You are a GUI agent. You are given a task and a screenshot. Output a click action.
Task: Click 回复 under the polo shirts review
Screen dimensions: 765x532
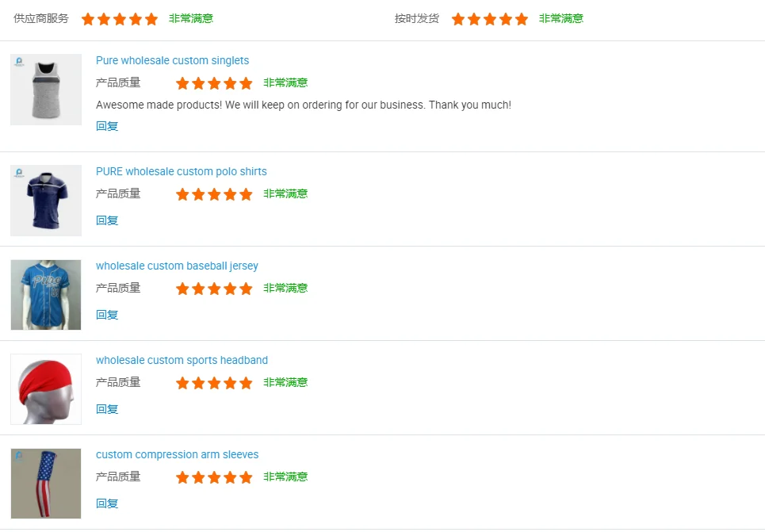tap(107, 220)
